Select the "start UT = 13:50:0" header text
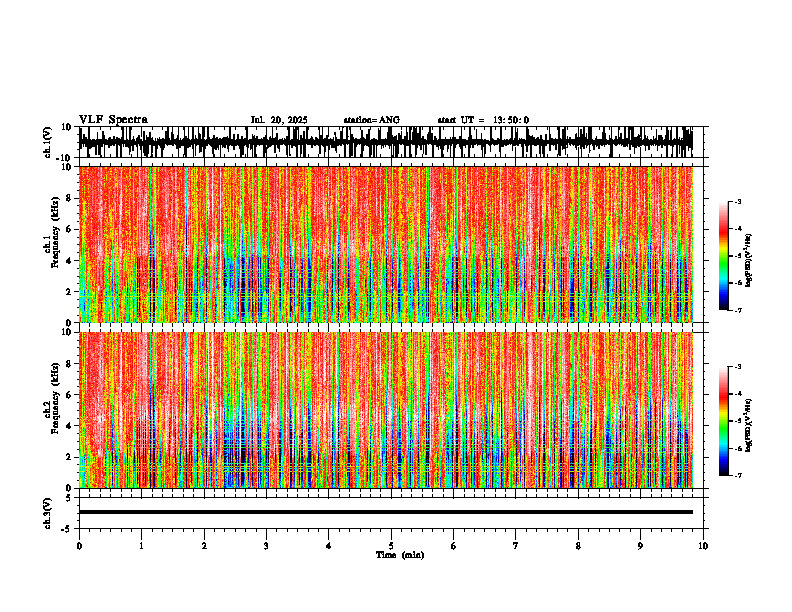 tap(483, 120)
